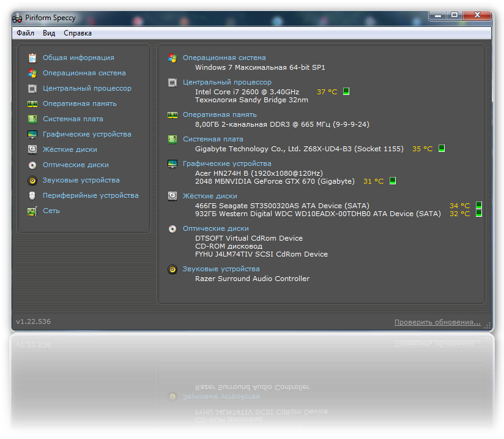Click the Western Digital drive temperature 32 °C
The height and width of the screenshot is (439, 504).
click(459, 214)
